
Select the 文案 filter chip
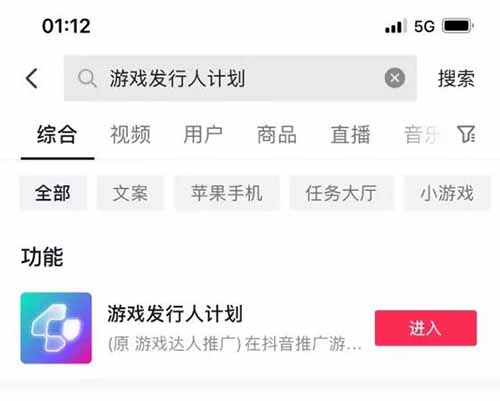coord(130,193)
